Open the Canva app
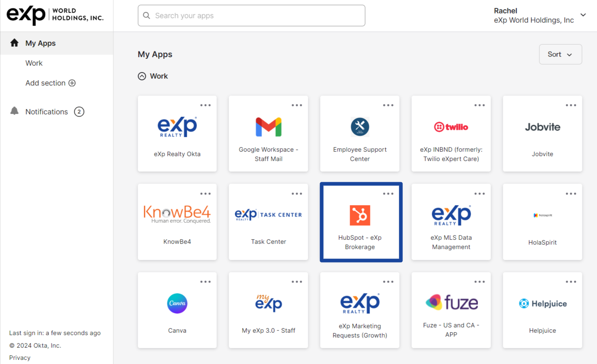597x364 pixels. click(x=177, y=310)
